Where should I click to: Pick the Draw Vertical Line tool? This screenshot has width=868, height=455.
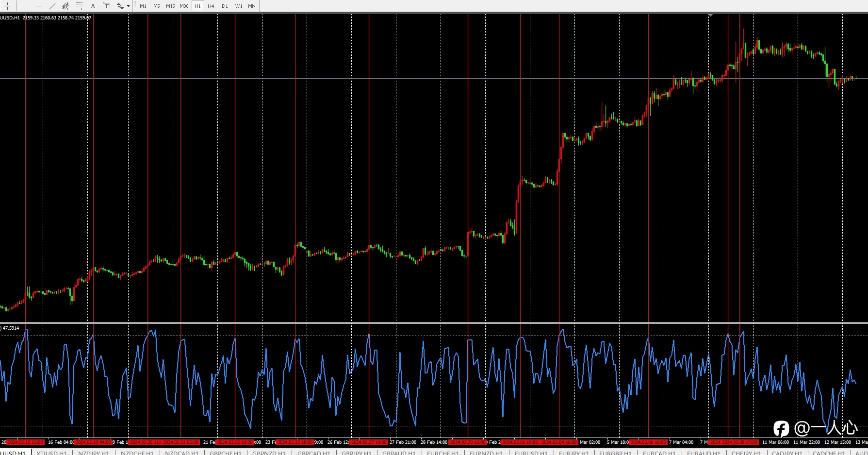tap(25, 6)
